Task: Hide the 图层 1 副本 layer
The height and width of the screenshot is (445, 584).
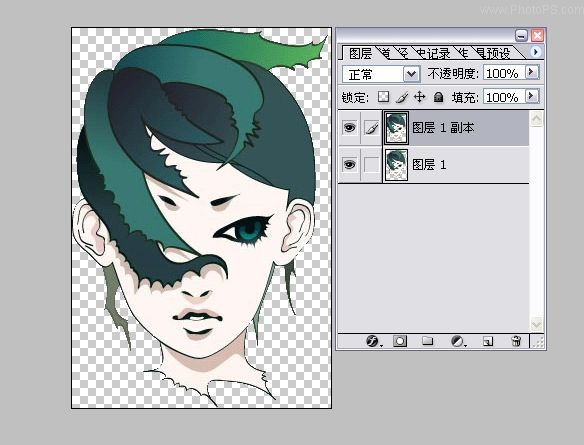Action: click(349, 128)
